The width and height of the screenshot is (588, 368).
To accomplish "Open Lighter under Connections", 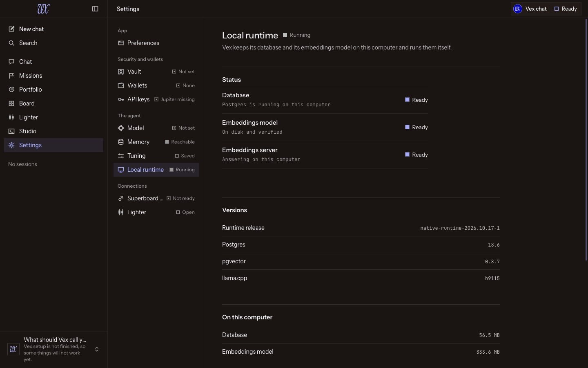I will point(156,212).
